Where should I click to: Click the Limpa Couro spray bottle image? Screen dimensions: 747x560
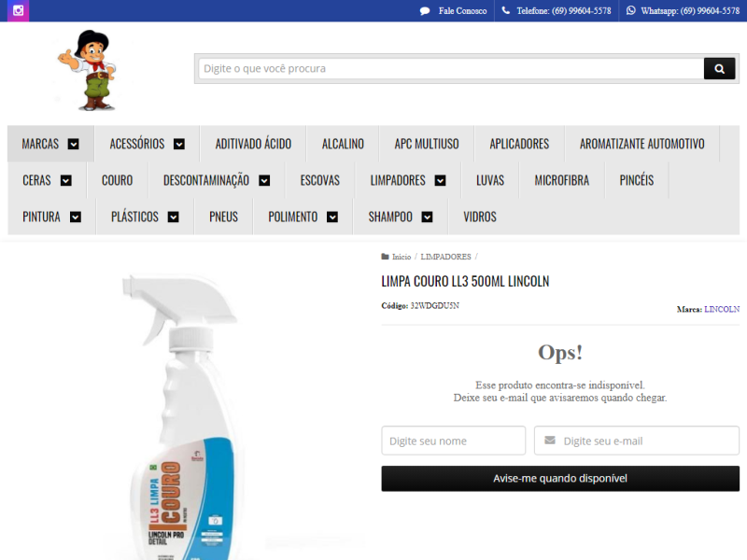pos(184,415)
